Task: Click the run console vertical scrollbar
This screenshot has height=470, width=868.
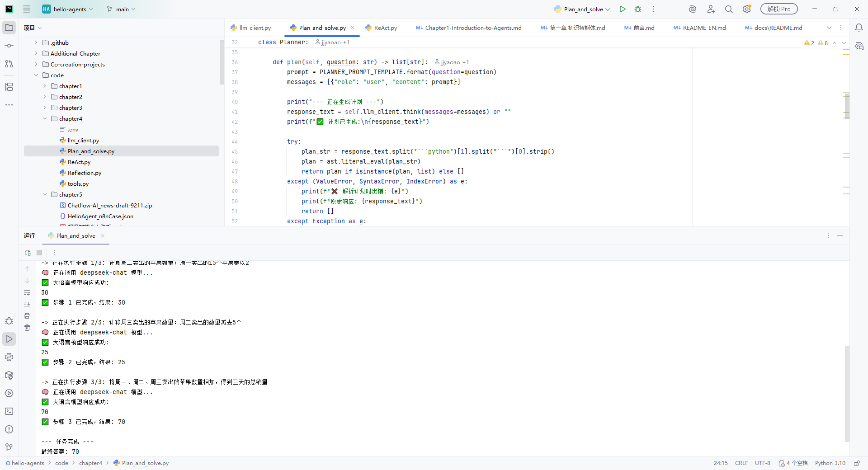Action: click(847, 394)
